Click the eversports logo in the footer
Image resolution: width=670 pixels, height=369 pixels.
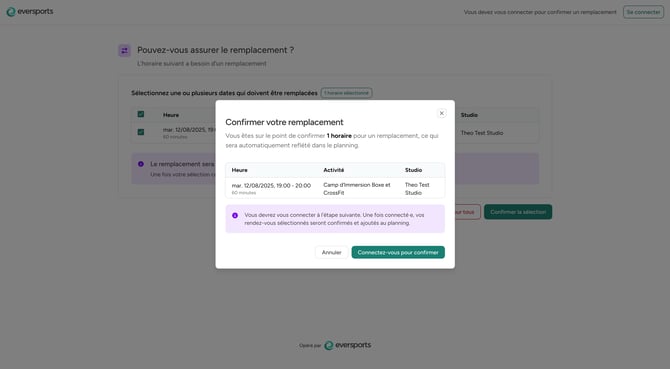coord(347,345)
